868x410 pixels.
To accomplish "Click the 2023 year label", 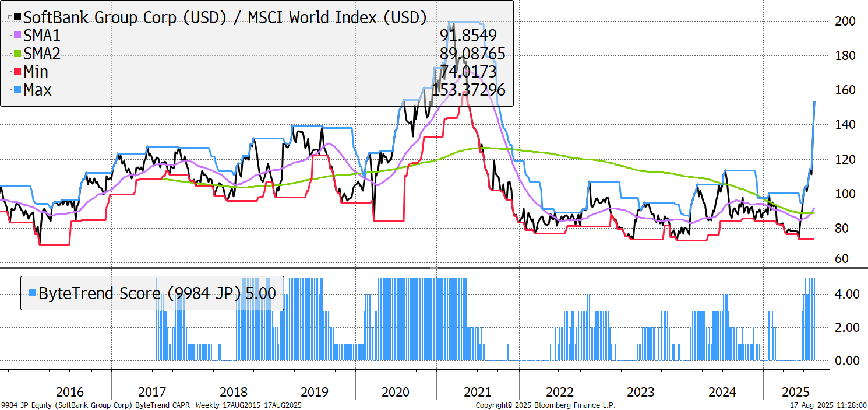I will [x=641, y=392].
